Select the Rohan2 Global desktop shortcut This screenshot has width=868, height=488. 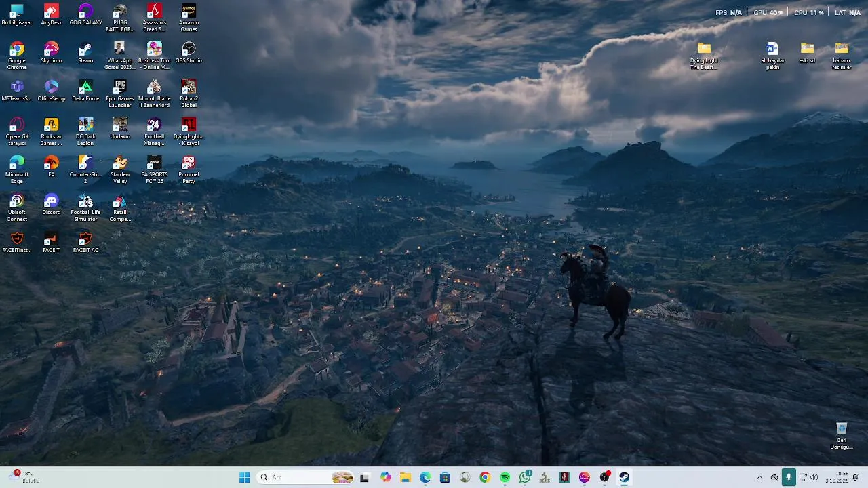[x=189, y=94]
